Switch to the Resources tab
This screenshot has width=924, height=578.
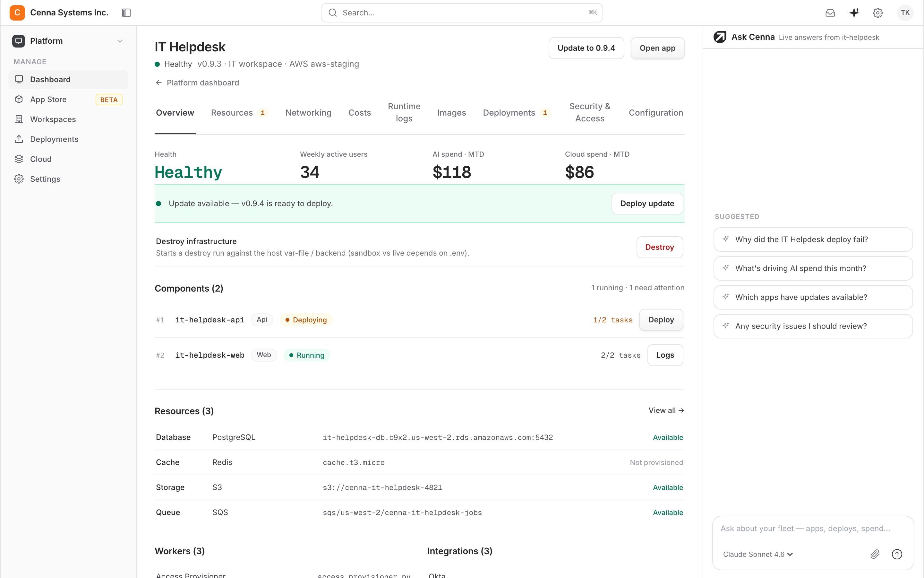(x=240, y=112)
